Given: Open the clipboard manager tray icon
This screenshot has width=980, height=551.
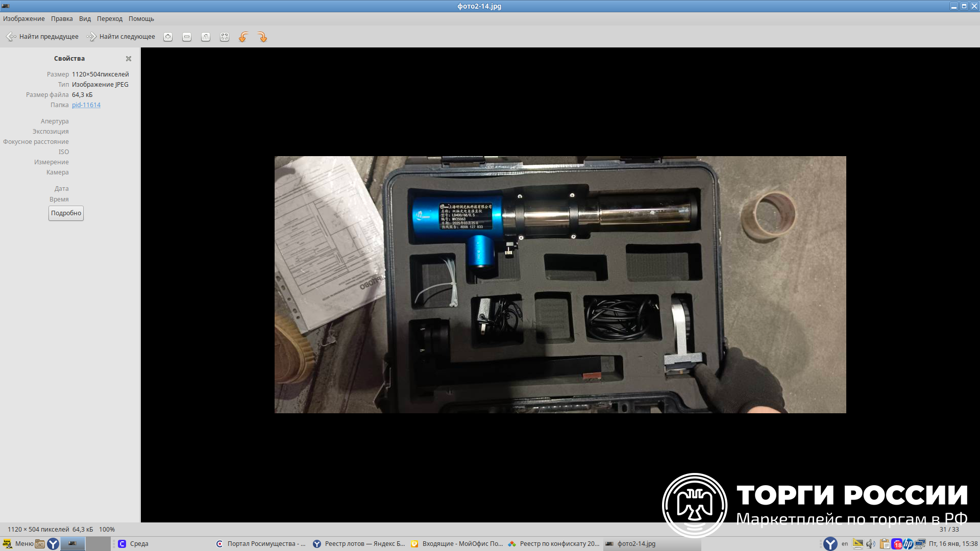Looking at the screenshot, I should pos(885,544).
